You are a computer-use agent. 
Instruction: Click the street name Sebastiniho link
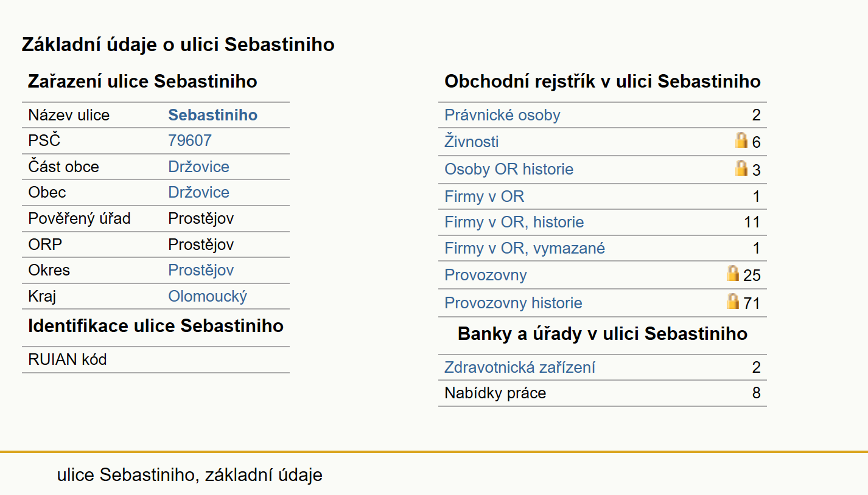pos(213,115)
